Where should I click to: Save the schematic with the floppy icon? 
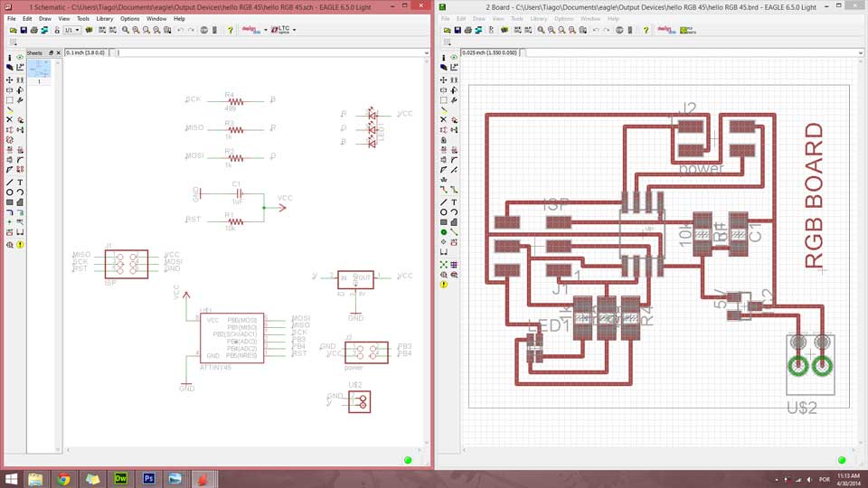coord(24,30)
